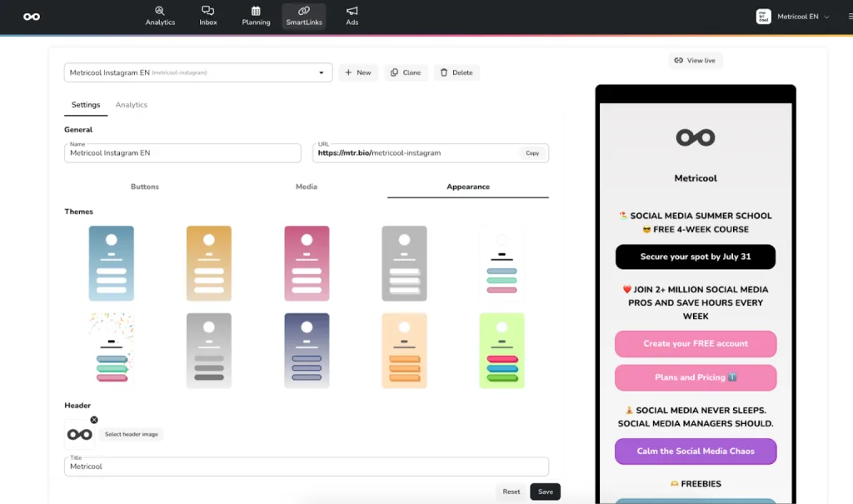Screen dimensions: 853x504
Task: Open the Media tab
Action: [307, 187]
